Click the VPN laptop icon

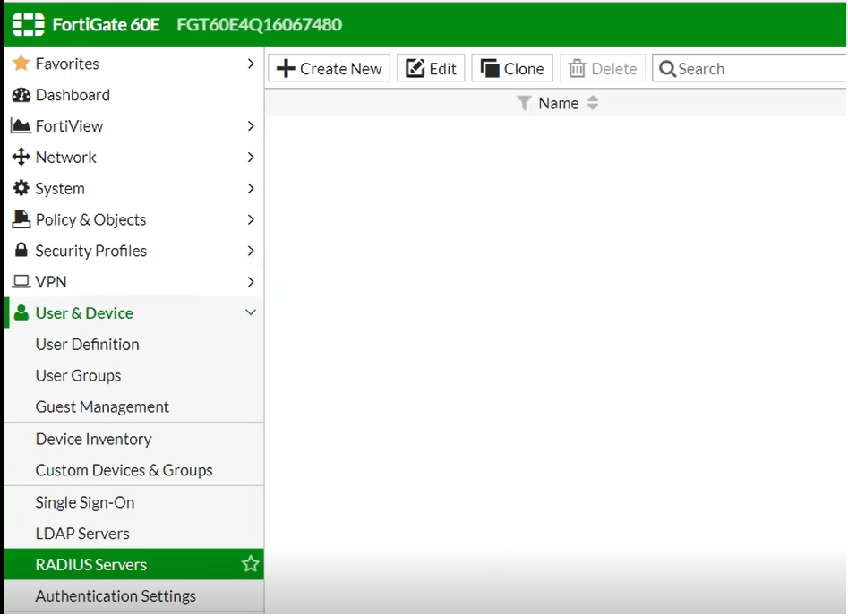21,282
